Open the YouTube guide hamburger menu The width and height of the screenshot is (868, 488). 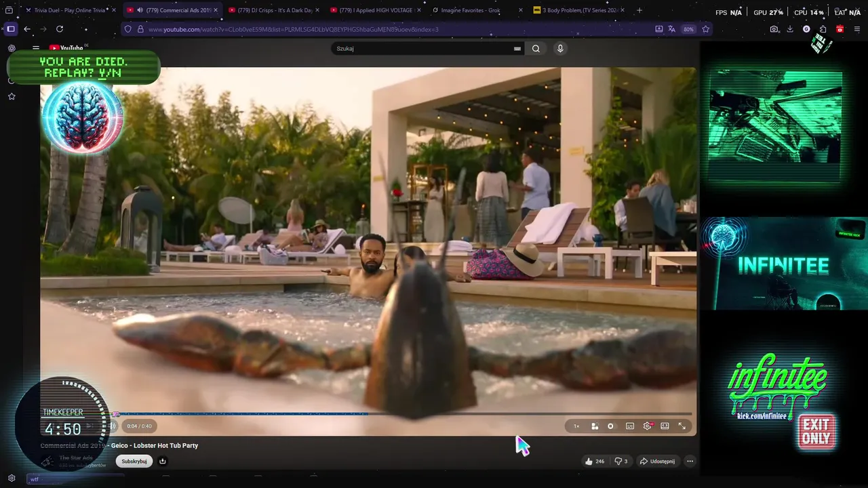pos(36,48)
